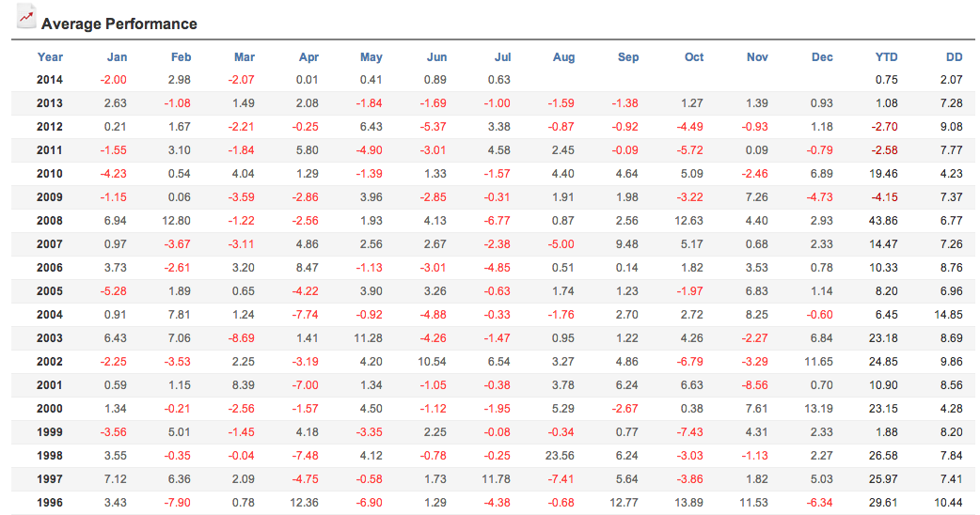Click 2003 Mar value -8.69
The image size is (980, 515).
coord(242,338)
